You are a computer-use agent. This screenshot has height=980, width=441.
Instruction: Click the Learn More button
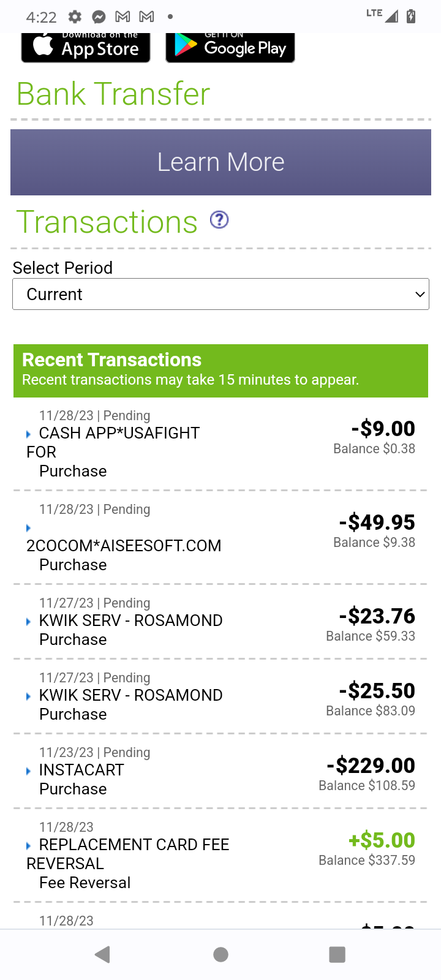221,162
